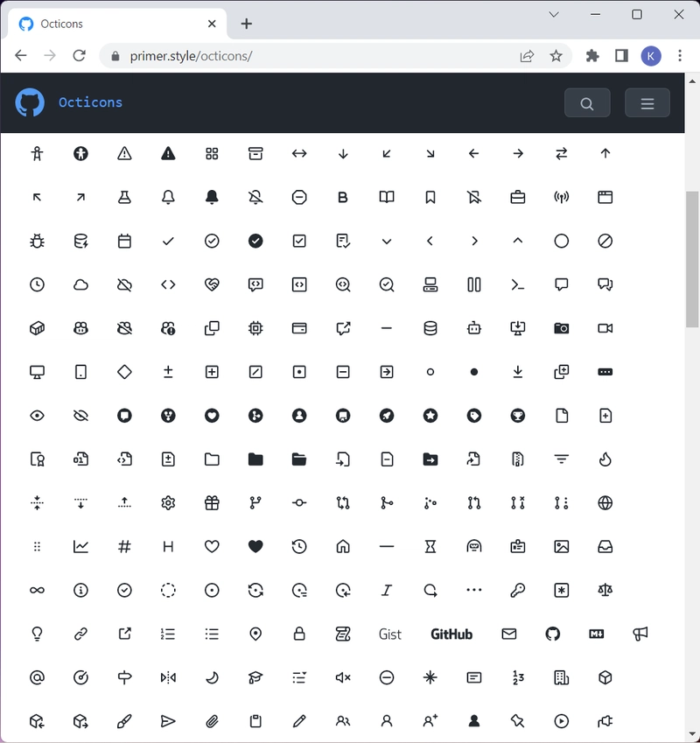The height and width of the screenshot is (743, 700).
Task: Bookmark this page with the star icon
Action: click(x=556, y=56)
